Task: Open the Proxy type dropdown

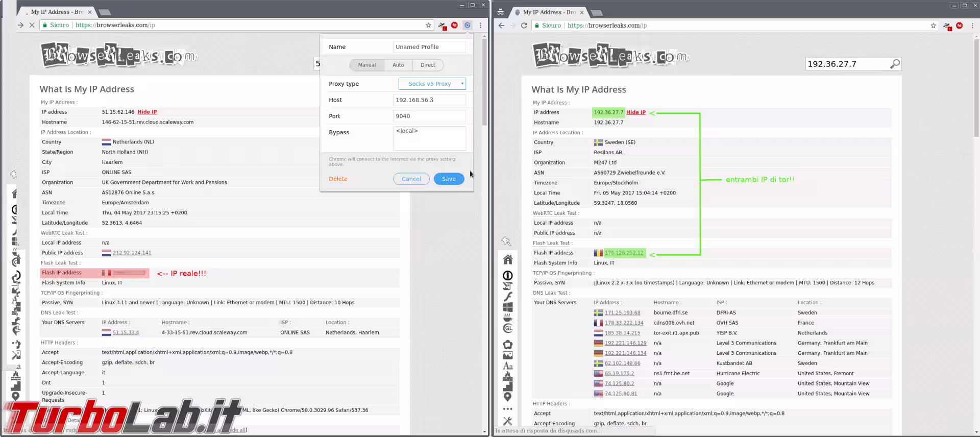Action: [432, 84]
